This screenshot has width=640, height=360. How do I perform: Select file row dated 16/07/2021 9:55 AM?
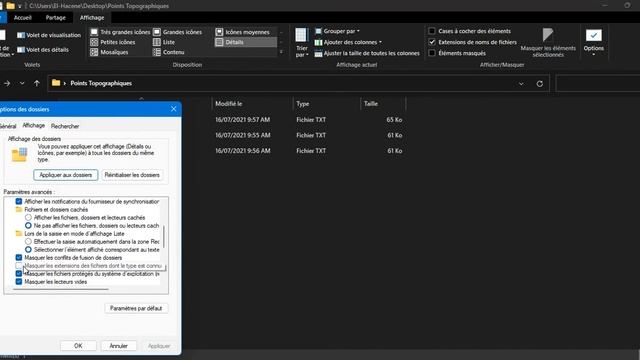tap(309, 135)
